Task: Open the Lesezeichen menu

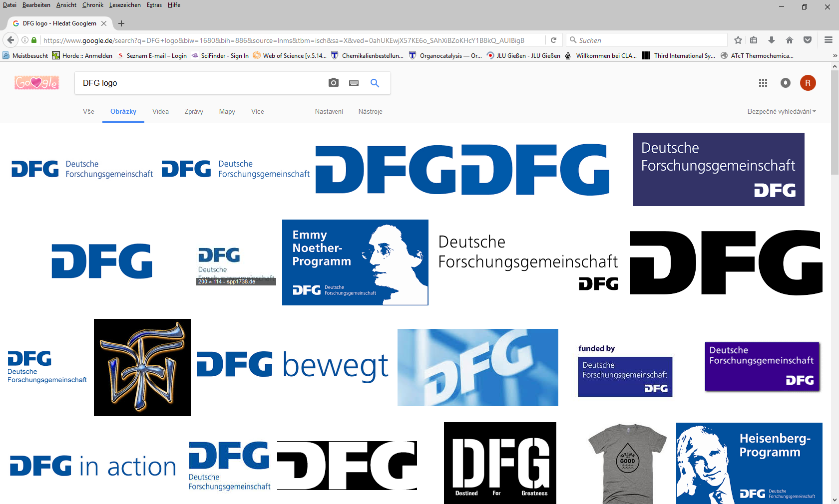Action: (x=125, y=5)
